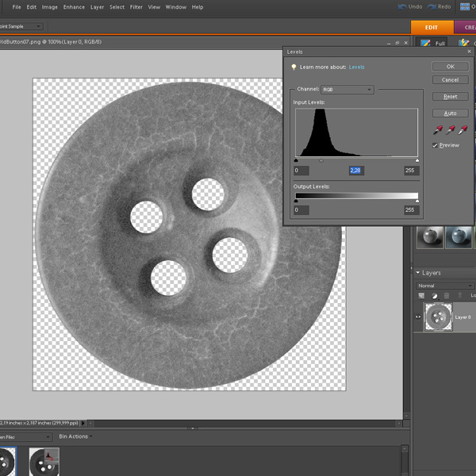
Task: Open the Select menu
Action: tap(117, 7)
